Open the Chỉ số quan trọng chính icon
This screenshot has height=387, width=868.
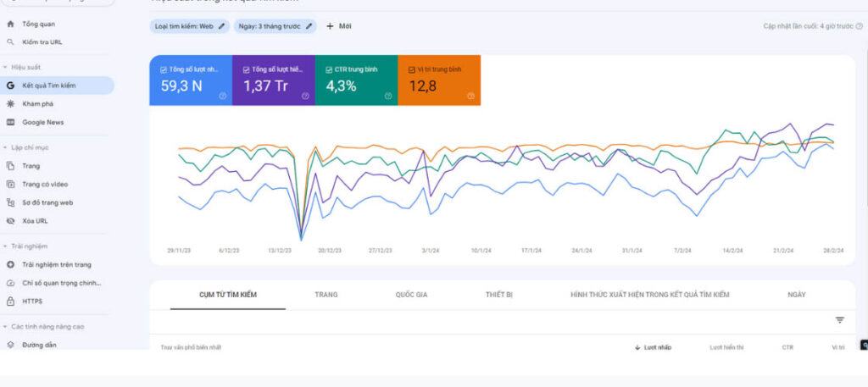click(x=10, y=283)
